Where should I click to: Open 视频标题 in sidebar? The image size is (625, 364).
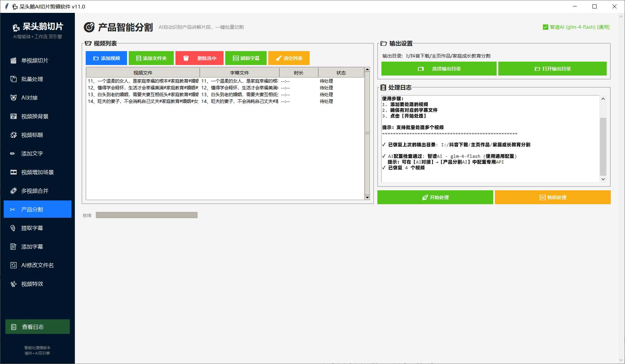[x=38, y=135]
